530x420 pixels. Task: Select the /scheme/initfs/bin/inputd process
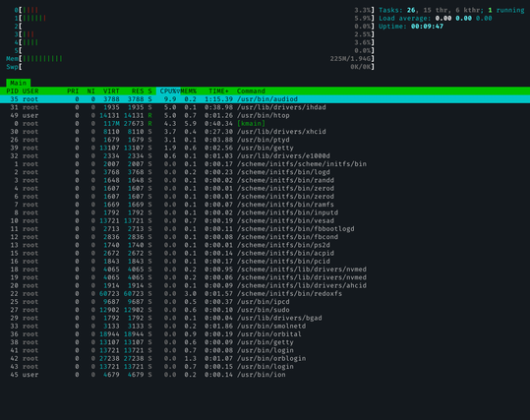click(265, 212)
